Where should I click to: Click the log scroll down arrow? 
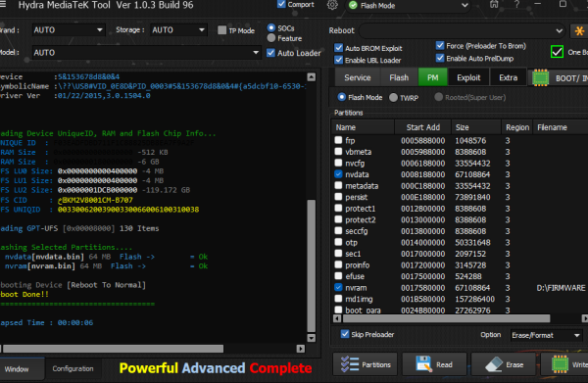pos(312,338)
